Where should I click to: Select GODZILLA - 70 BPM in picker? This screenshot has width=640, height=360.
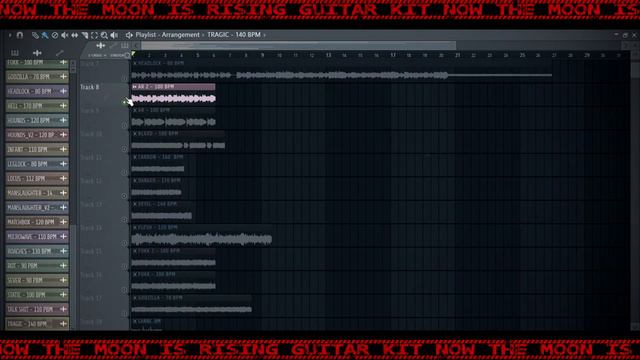pos(37,77)
